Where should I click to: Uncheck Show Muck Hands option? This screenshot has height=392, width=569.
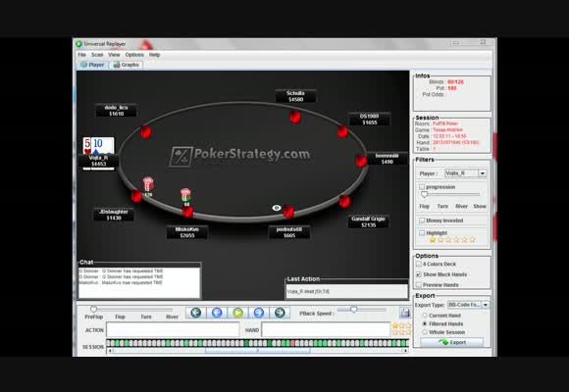(x=419, y=274)
